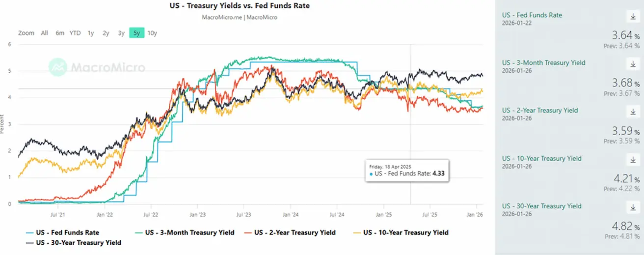Click the MacroMicro watermark logo
Screen dimensions: 644x255
[97, 67]
